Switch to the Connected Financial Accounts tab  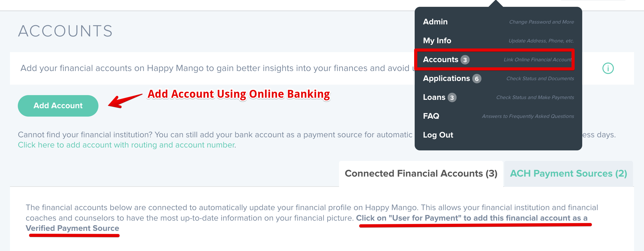tap(421, 173)
